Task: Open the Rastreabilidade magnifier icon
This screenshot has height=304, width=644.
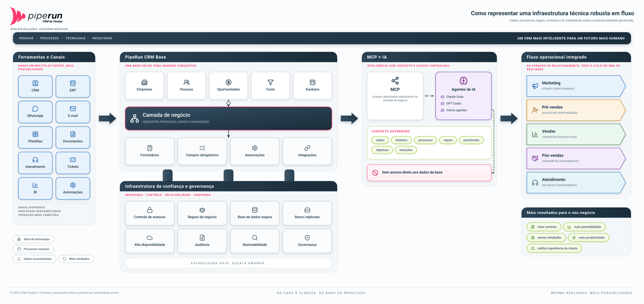Action: 255,238
